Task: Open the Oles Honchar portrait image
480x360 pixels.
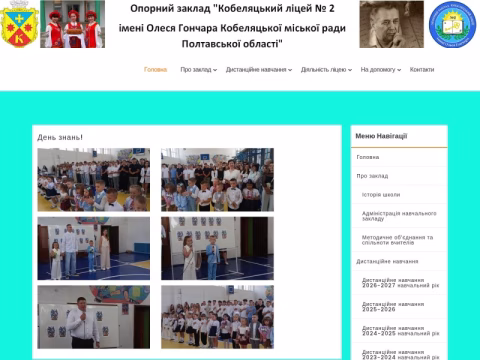Action: point(391,24)
